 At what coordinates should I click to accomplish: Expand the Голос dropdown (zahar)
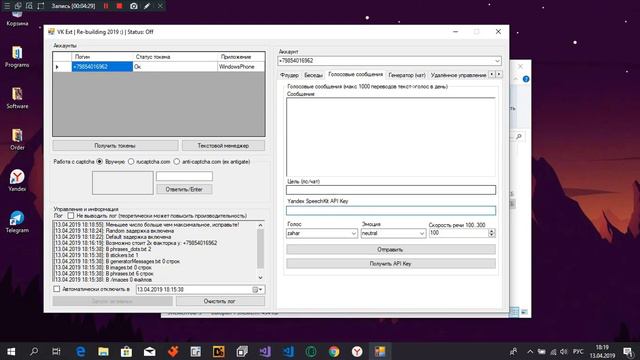[353, 233]
